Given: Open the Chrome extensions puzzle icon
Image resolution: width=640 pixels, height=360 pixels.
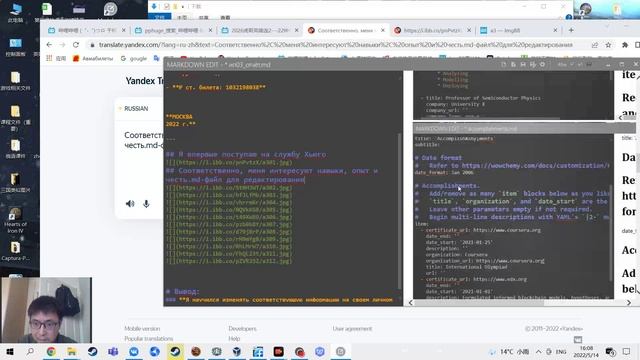Looking at the screenshot, I should pyautogui.click(x=624, y=45).
